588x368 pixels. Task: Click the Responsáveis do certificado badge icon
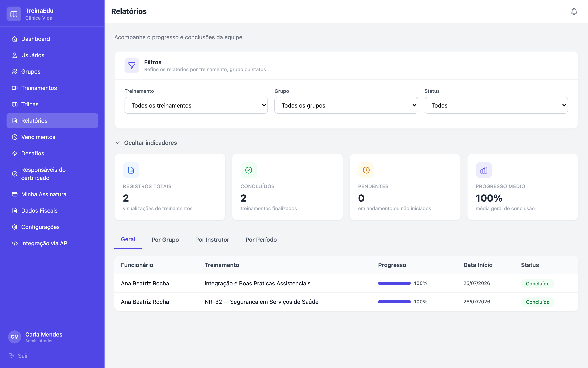coord(14,174)
